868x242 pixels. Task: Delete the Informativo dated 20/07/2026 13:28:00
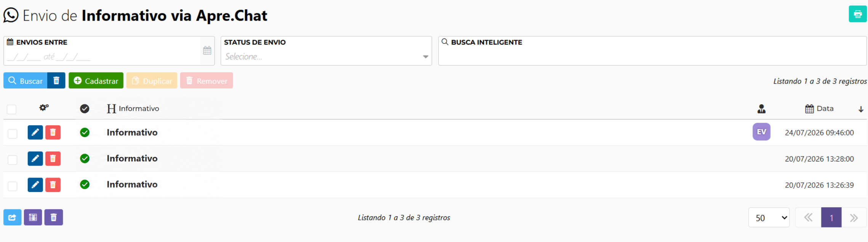[x=53, y=158]
